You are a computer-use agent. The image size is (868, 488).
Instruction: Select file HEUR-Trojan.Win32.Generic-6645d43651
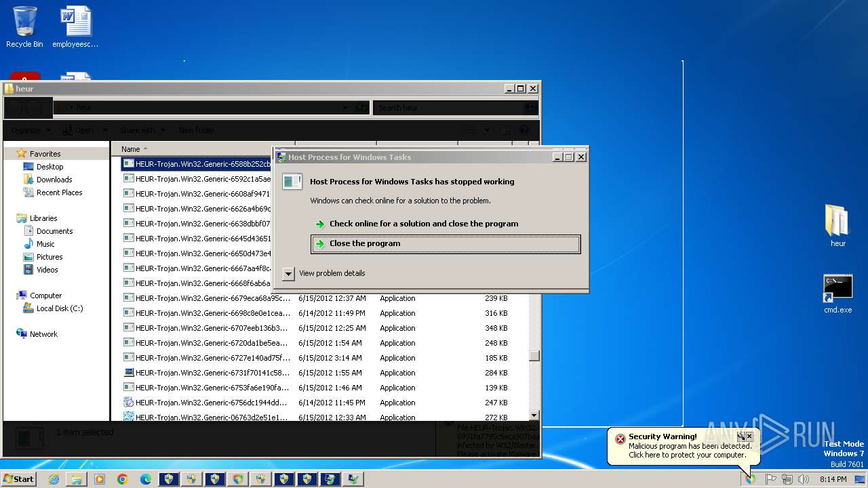coord(196,239)
